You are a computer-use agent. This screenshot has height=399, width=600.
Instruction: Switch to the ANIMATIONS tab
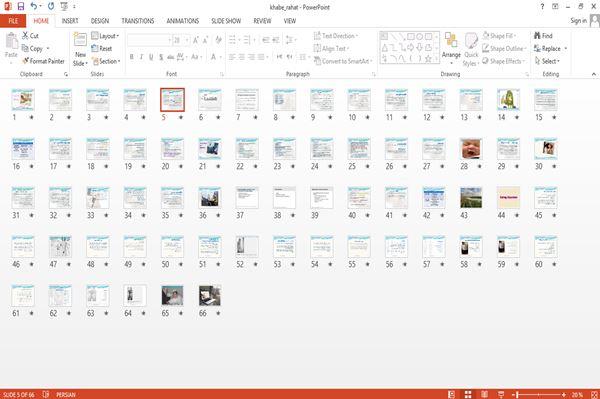(183, 21)
